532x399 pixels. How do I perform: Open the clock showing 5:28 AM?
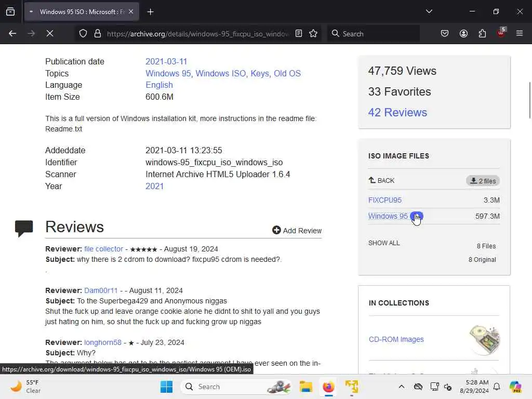[x=474, y=387]
